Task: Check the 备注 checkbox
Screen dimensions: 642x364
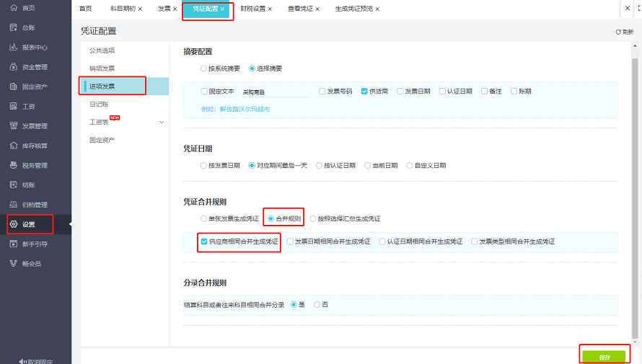Action: (x=484, y=92)
